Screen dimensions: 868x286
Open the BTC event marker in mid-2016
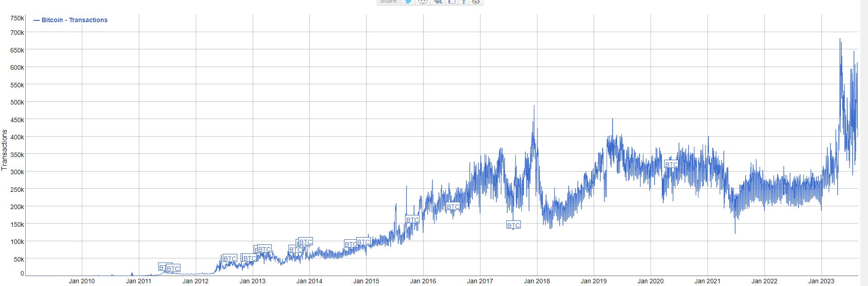pos(453,207)
